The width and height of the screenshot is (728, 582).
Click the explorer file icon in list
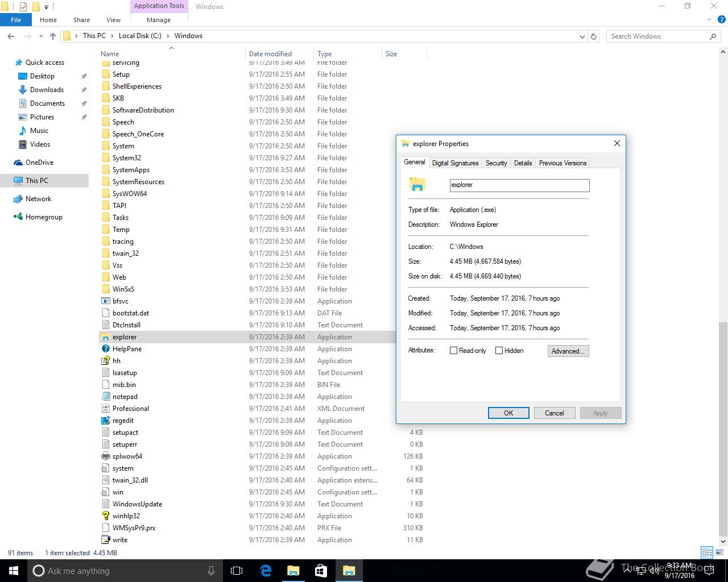point(105,337)
